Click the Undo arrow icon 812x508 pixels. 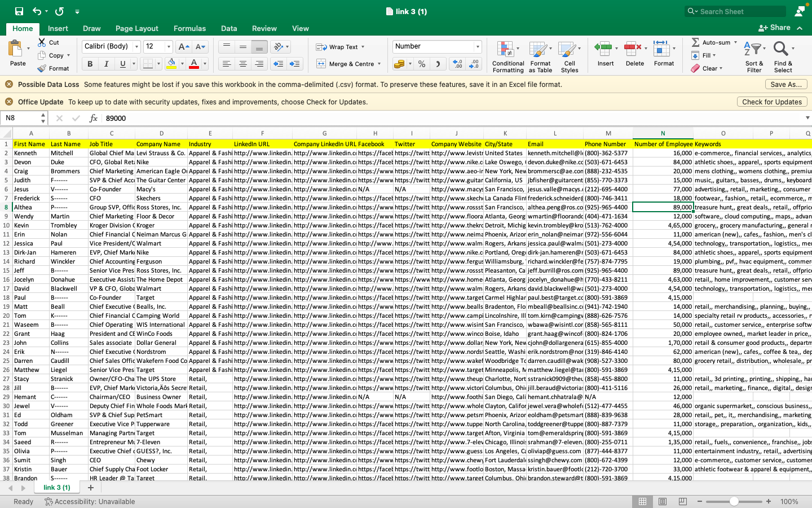[37, 11]
